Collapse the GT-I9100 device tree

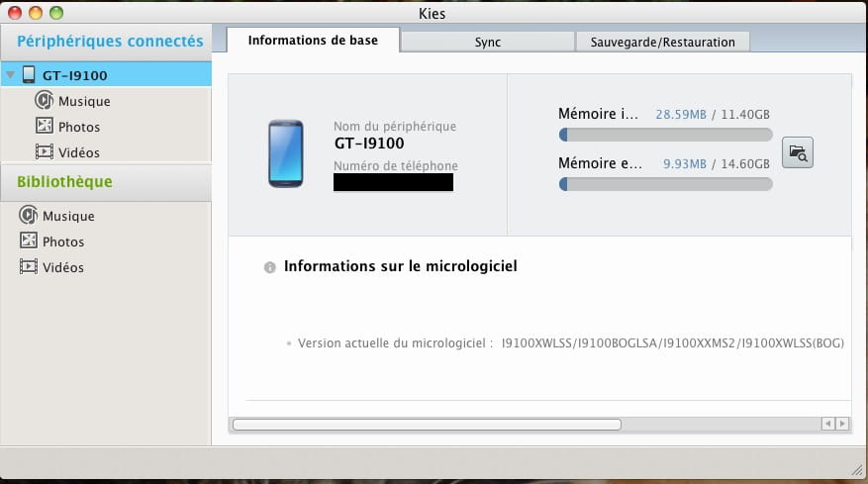(11, 75)
